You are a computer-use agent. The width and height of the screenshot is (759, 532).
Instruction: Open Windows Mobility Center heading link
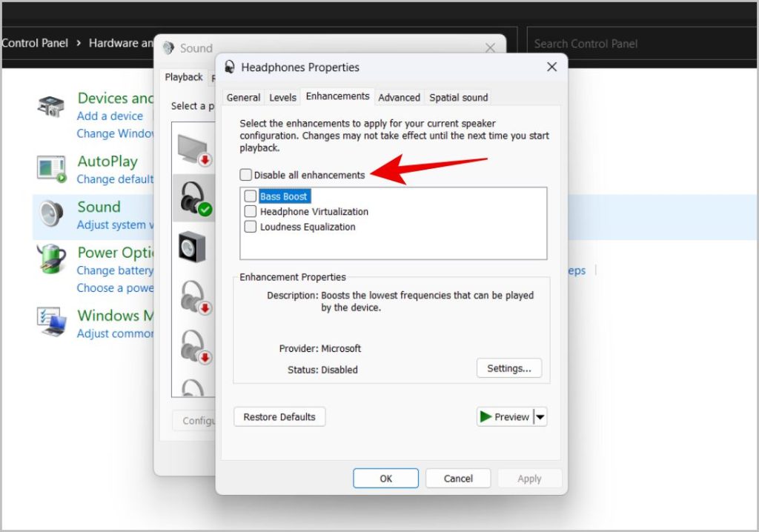point(115,315)
